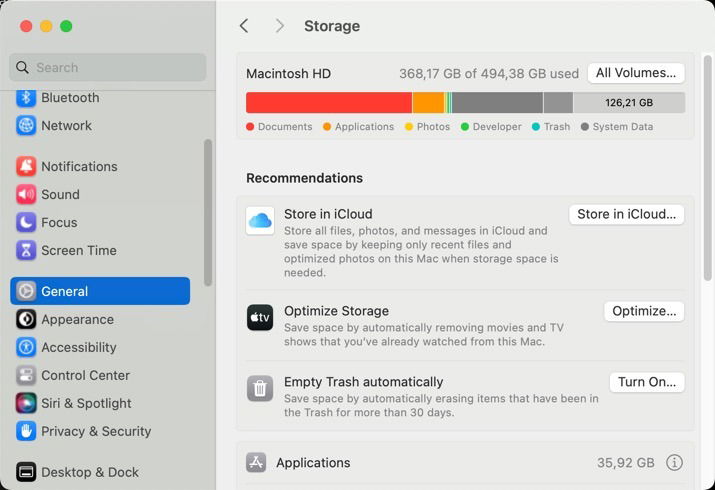Image resolution: width=715 pixels, height=490 pixels.
Task: Click the Focus moon icon
Action: [26, 222]
